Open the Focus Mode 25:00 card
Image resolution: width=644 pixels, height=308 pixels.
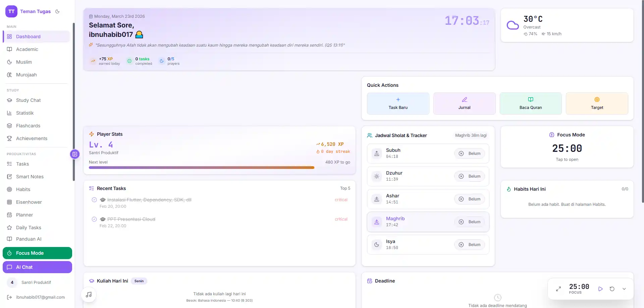pos(567,148)
